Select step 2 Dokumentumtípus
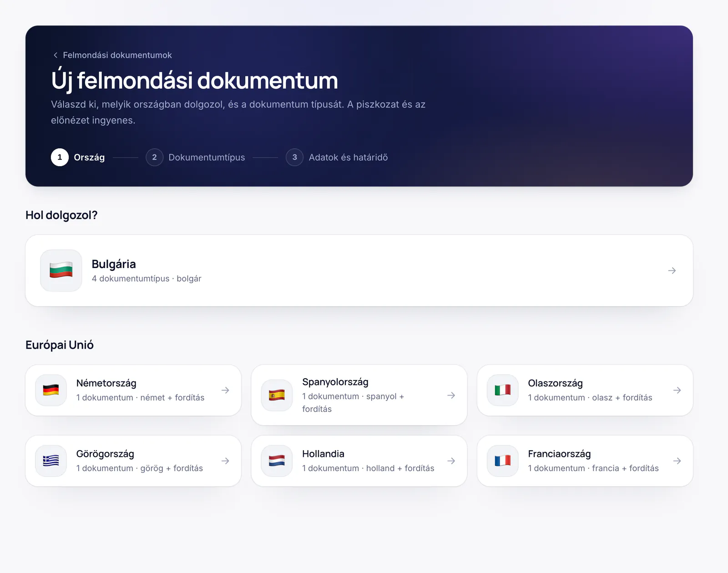 click(195, 157)
